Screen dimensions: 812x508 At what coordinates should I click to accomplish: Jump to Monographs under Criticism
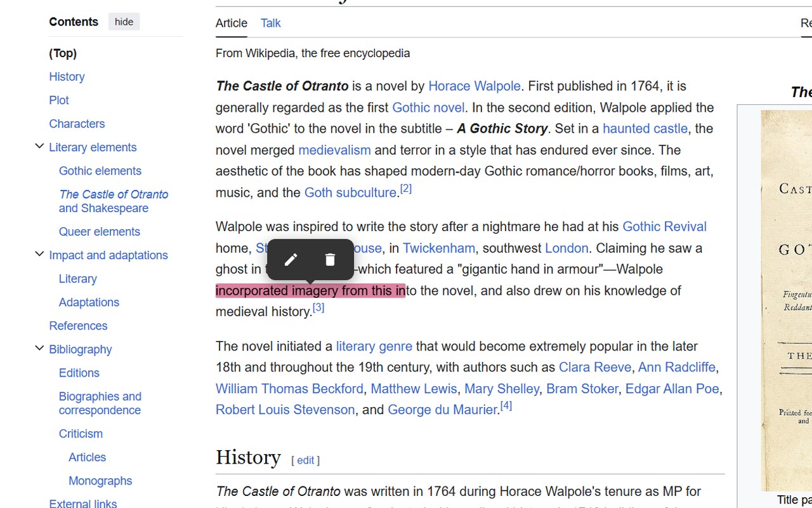coord(100,481)
